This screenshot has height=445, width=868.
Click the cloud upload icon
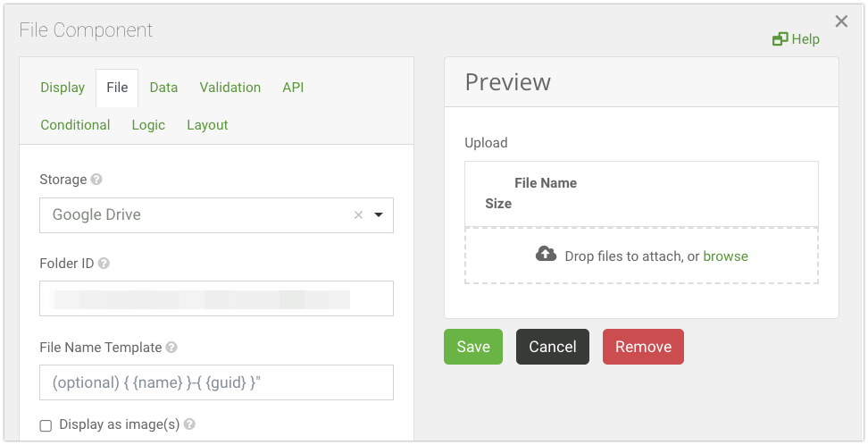[x=546, y=255]
